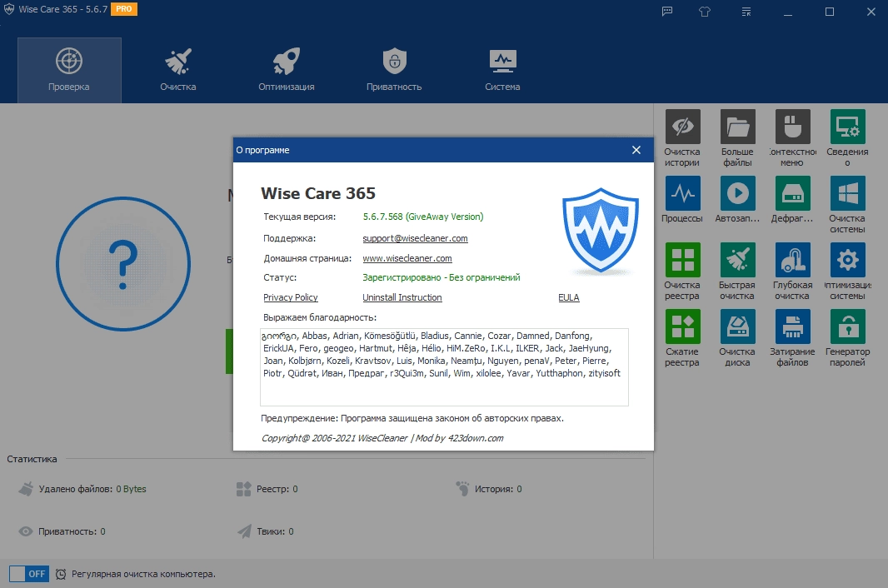Click the Реестр: 0 statistic

[267, 489]
